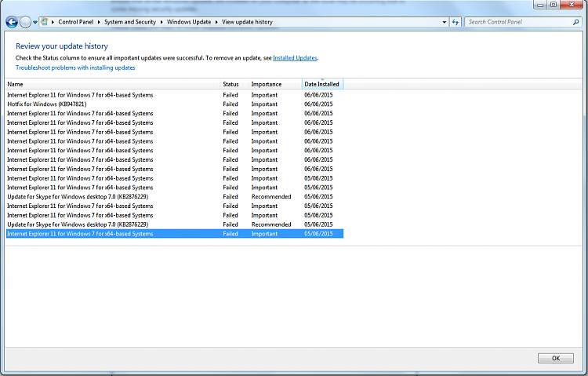The image size is (588, 376).
Task: Click the Back navigation arrow button
Action: [x=12, y=22]
